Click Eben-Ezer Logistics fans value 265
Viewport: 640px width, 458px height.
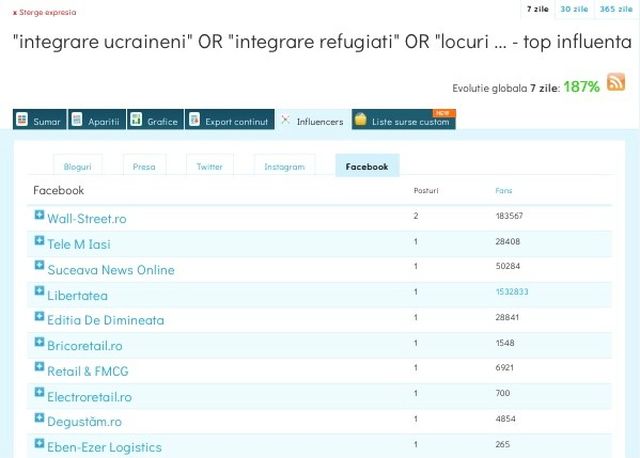pos(502,444)
